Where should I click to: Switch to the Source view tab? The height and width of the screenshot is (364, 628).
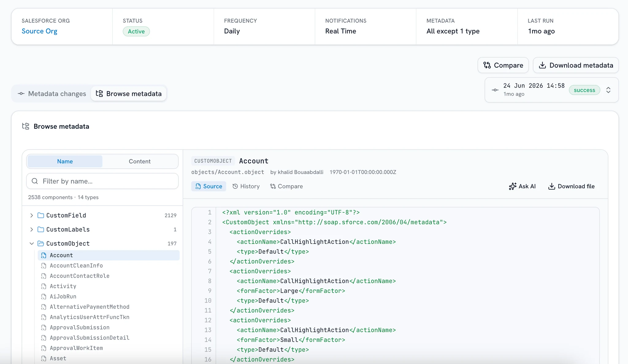pos(209,186)
